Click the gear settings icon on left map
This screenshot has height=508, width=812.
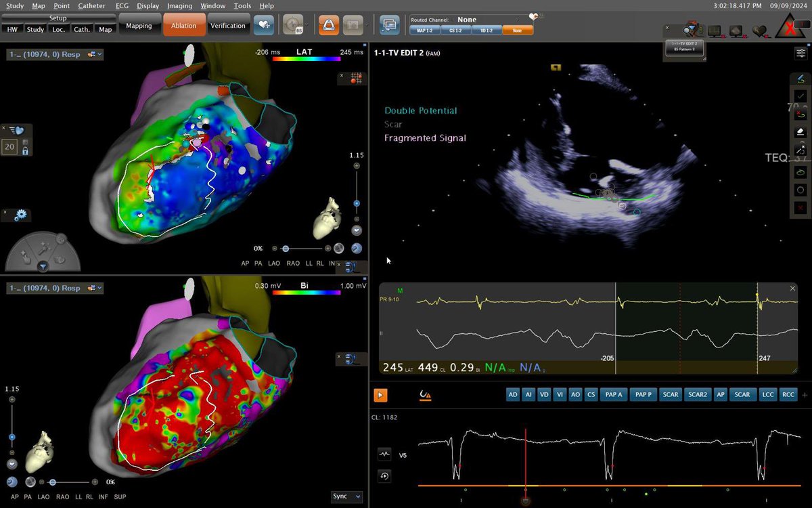20,215
